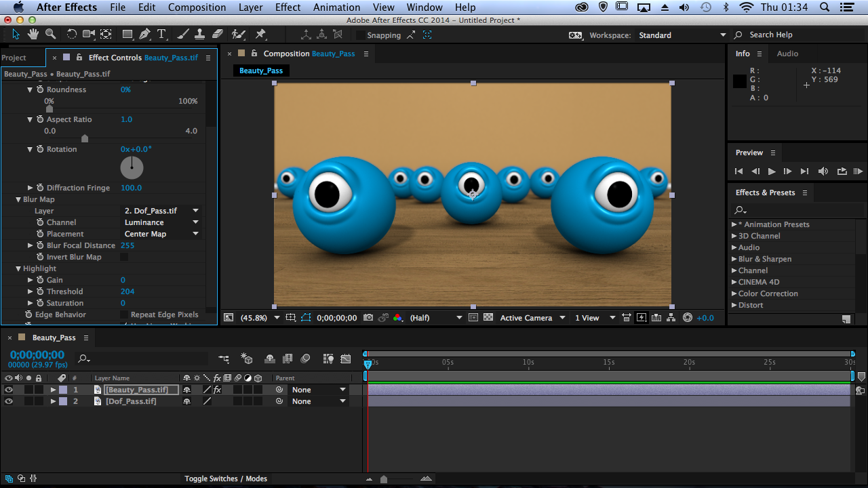
Task: Select the Zoom tool magnifier
Action: (x=51, y=34)
